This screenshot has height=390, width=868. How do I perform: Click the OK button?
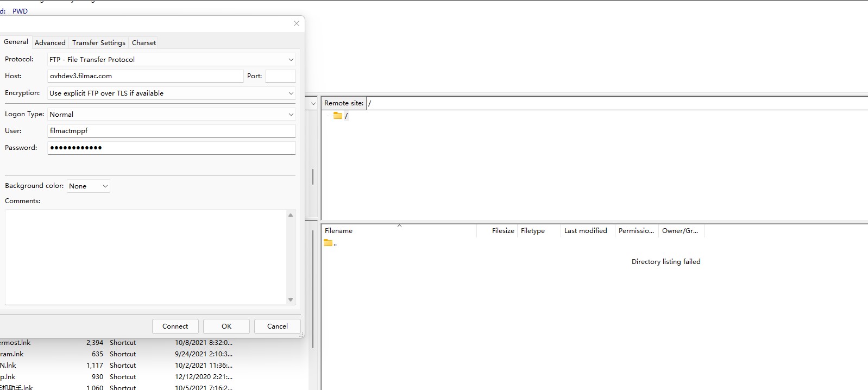point(227,326)
